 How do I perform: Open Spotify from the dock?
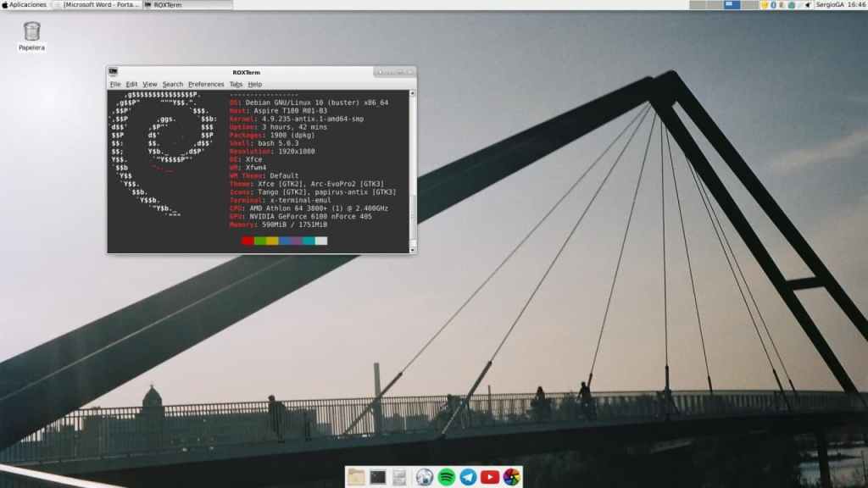pos(447,477)
